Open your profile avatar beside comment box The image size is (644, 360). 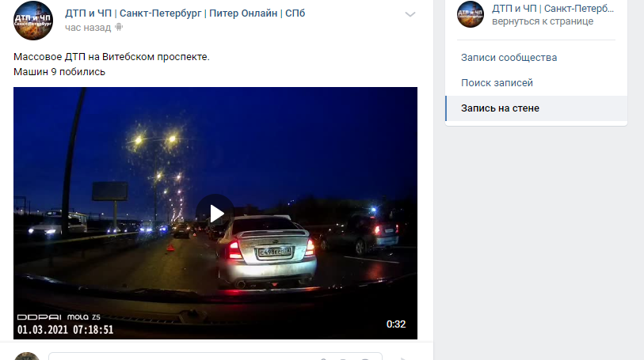pyautogui.click(x=27, y=356)
